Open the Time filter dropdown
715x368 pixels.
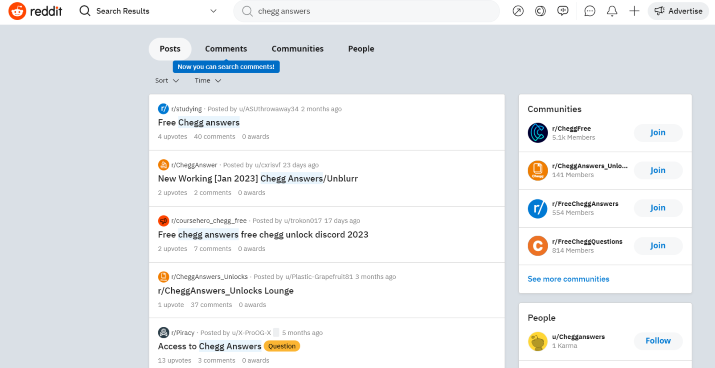[x=208, y=81]
